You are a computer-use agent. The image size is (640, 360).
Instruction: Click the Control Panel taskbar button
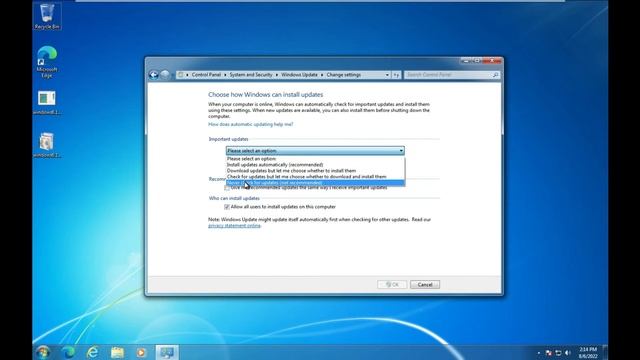tap(167, 352)
